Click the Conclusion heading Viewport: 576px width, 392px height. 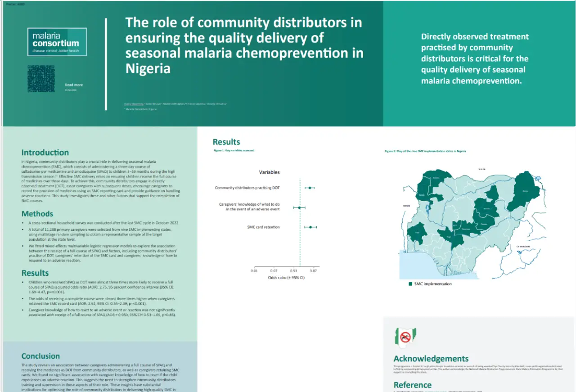click(40, 356)
